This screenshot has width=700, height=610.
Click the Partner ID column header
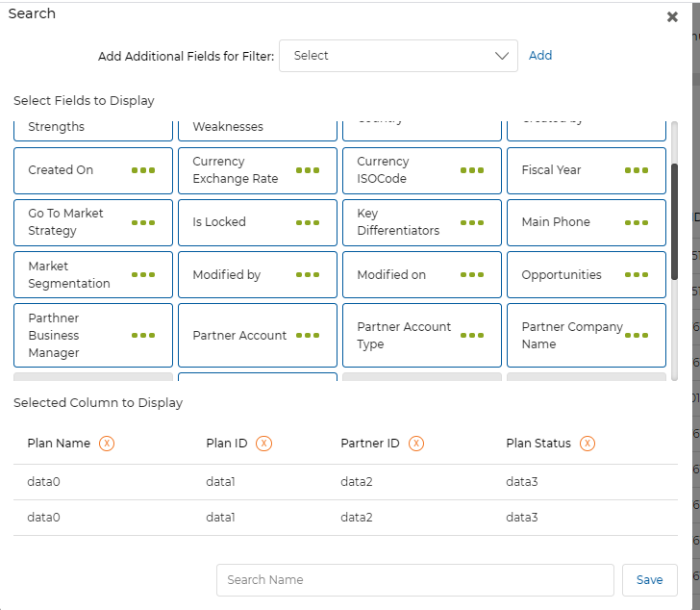(x=370, y=444)
